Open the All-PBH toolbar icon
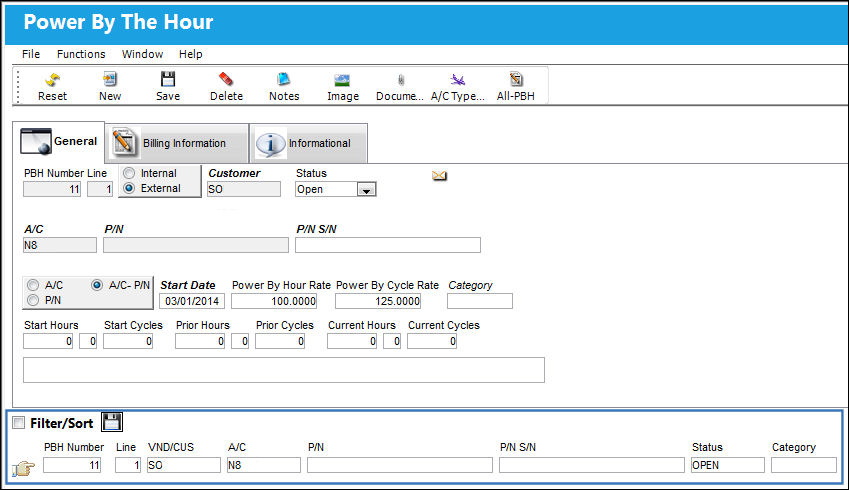 coord(516,79)
